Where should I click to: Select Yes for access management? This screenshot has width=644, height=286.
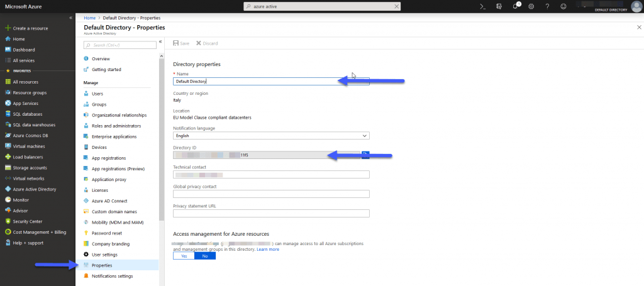point(184,256)
